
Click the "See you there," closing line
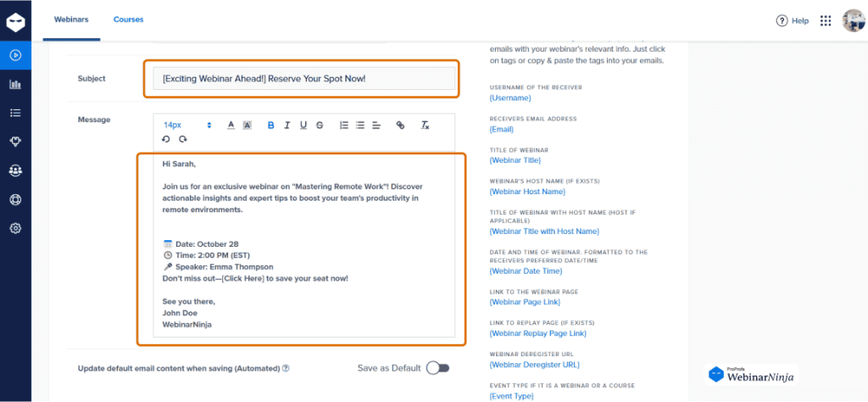point(189,301)
